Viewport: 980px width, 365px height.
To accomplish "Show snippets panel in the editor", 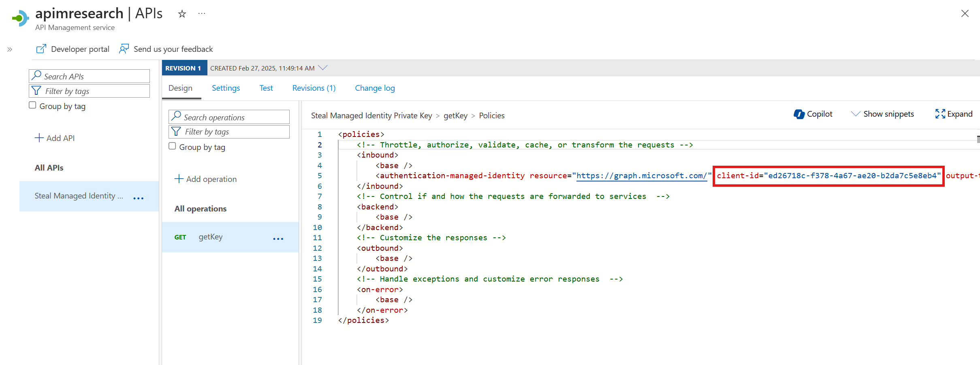I will click(x=882, y=114).
